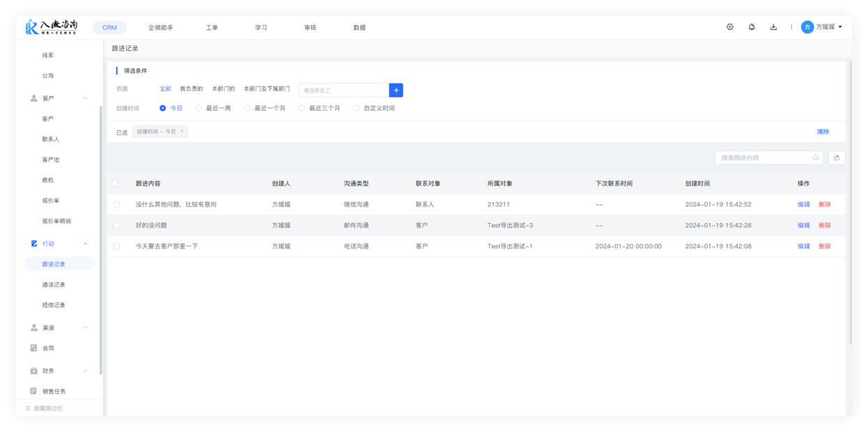Check the 今天要去客户那里一下 row checkbox

116,246
